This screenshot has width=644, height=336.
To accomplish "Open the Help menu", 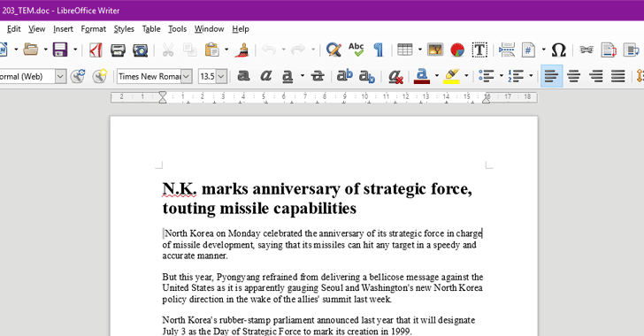I will 241,29.
